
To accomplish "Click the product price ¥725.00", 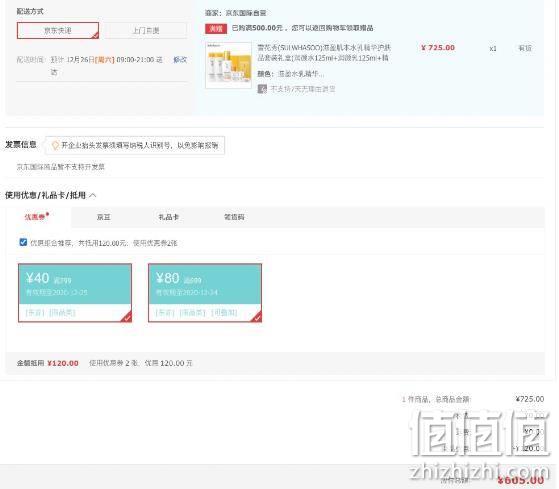I will pyautogui.click(x=438, y=48).
